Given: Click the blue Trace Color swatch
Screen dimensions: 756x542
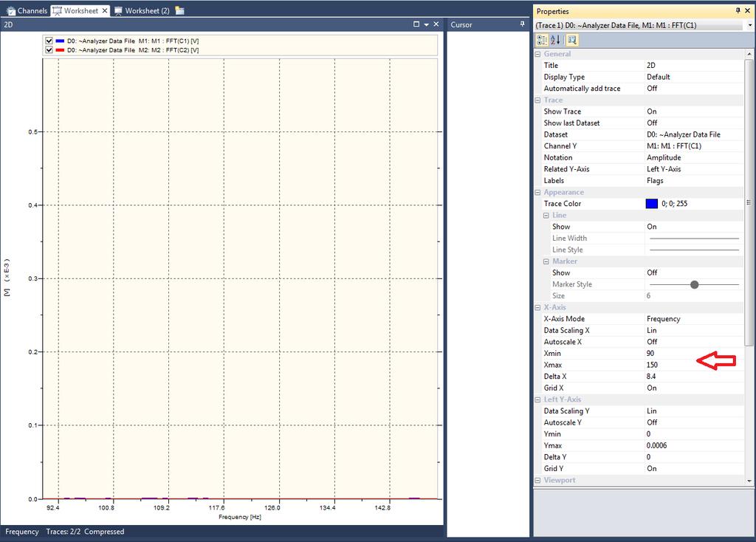Looking at the screenshot, I should [651, 204].
